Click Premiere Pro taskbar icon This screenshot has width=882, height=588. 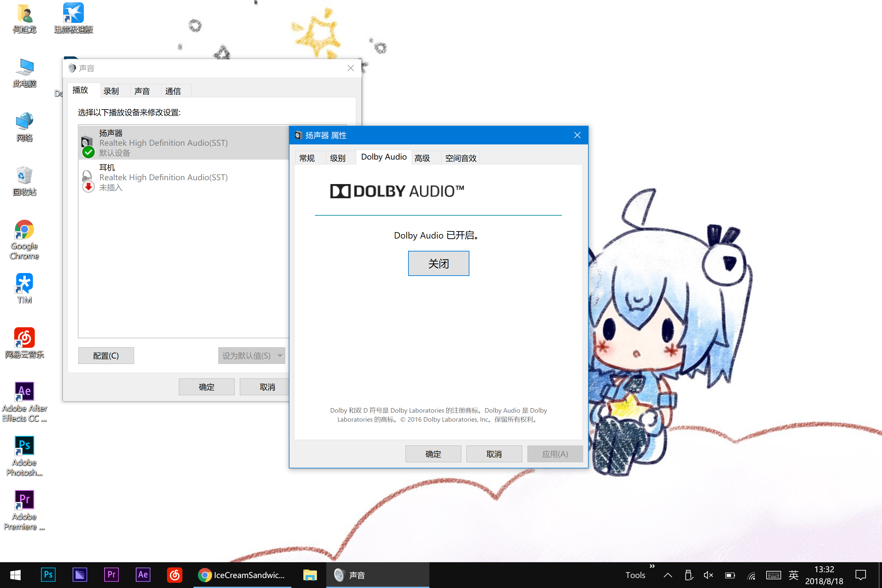tap(111, 574)
